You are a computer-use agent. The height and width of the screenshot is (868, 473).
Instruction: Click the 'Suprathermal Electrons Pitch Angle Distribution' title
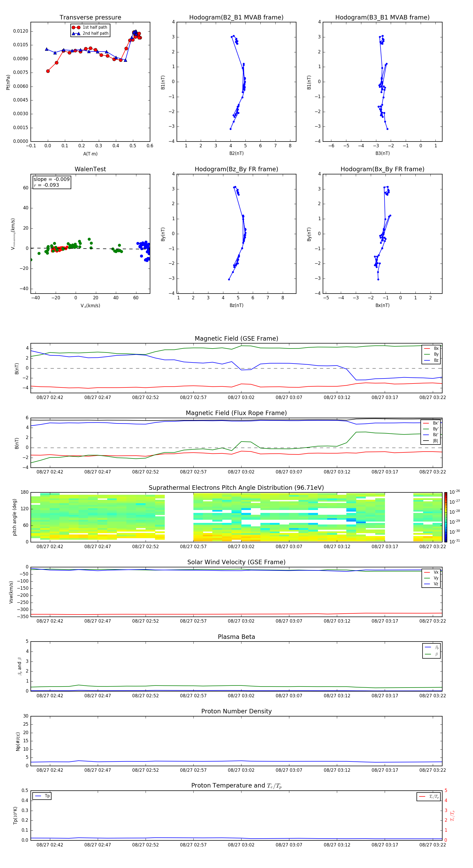pos(236,488)
